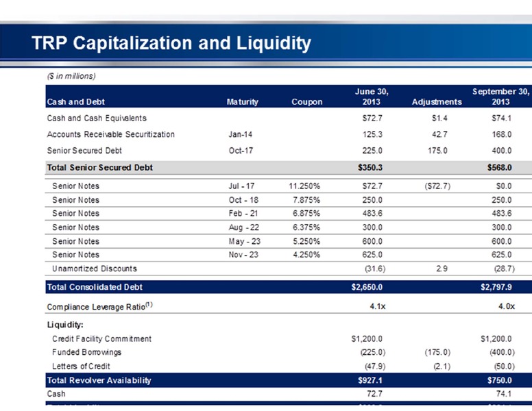532x411 pixels.
Task: Click the (50.0) Letters of Credit value
Action: point(505,366)
